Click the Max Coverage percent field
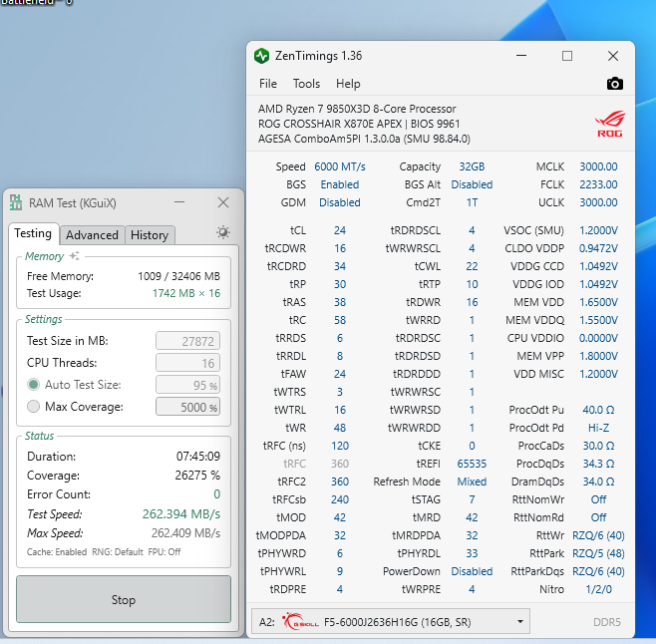656x644 pixels. (x=187, y=407)
